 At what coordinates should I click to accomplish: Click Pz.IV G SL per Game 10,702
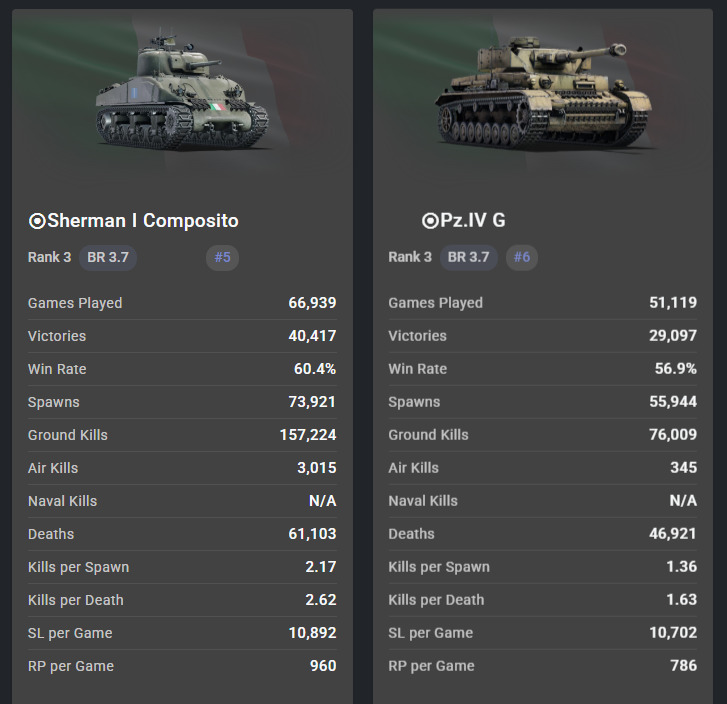point(673,633)
